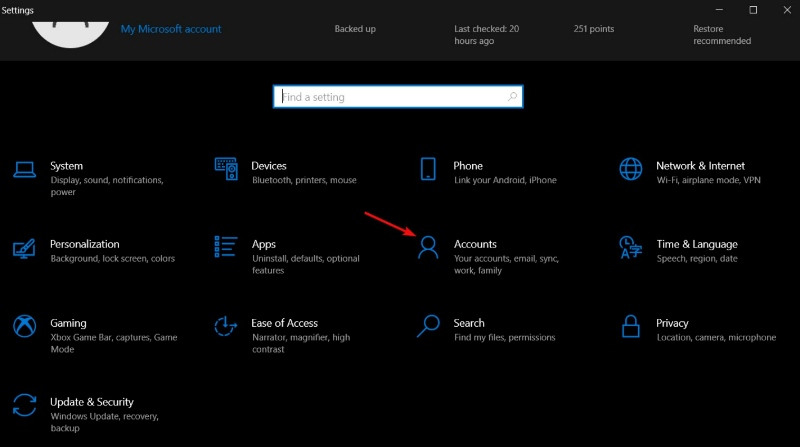The height and width of the screenshot is (447, 800).
Task: Click the magnifier icon in the search box
Action: click(512, 96)
